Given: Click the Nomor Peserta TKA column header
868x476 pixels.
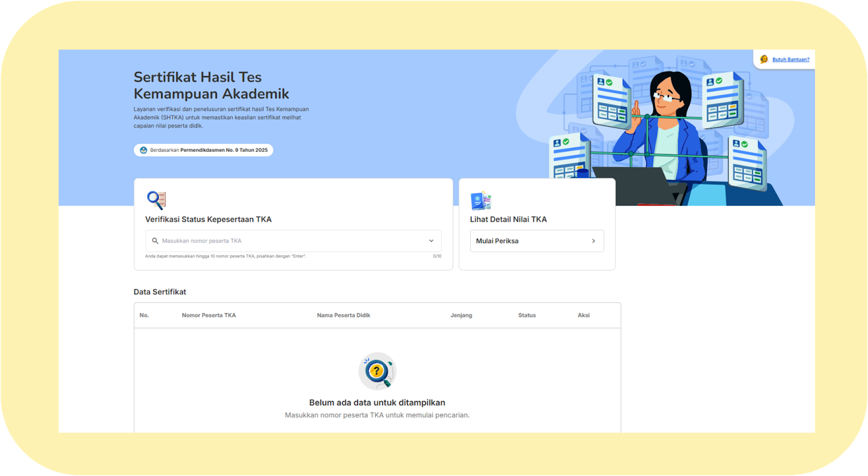Looking at the screenshot, I should [x=209, y=315].
